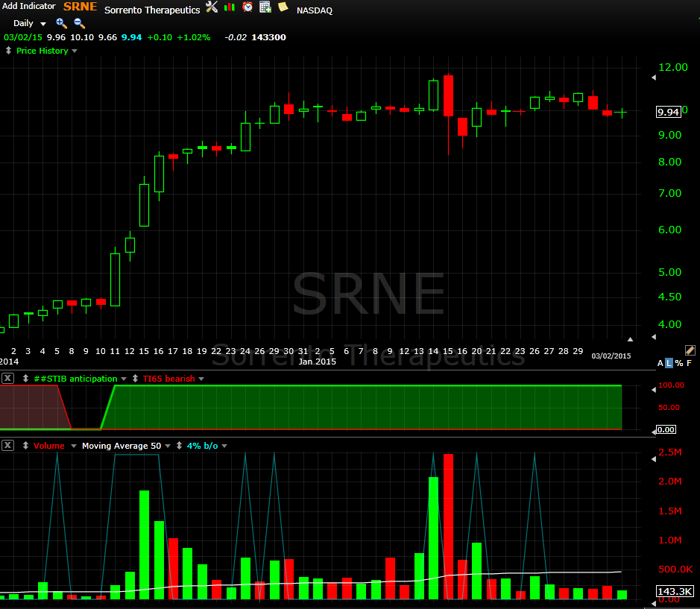Click the 03/02/2015 date label
This screenshot has height=609, width=700.
pyautogui.click(x=611, y=356)
